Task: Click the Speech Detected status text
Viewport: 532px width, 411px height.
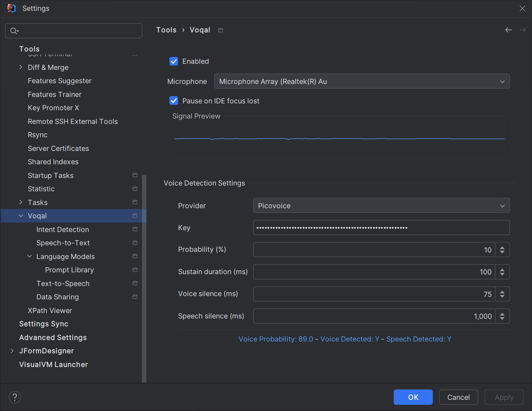Action: click(419, 339)
